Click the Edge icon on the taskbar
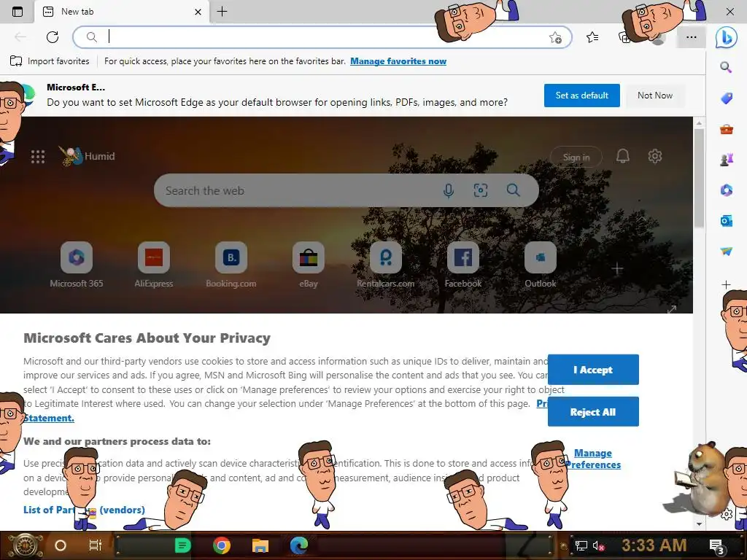 (299, 545)
